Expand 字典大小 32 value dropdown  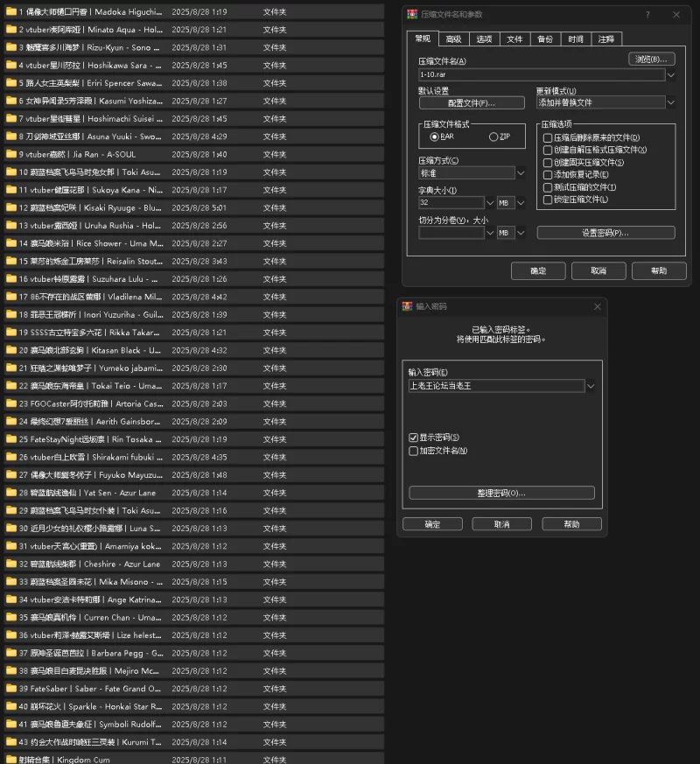(x=490, y=203)
